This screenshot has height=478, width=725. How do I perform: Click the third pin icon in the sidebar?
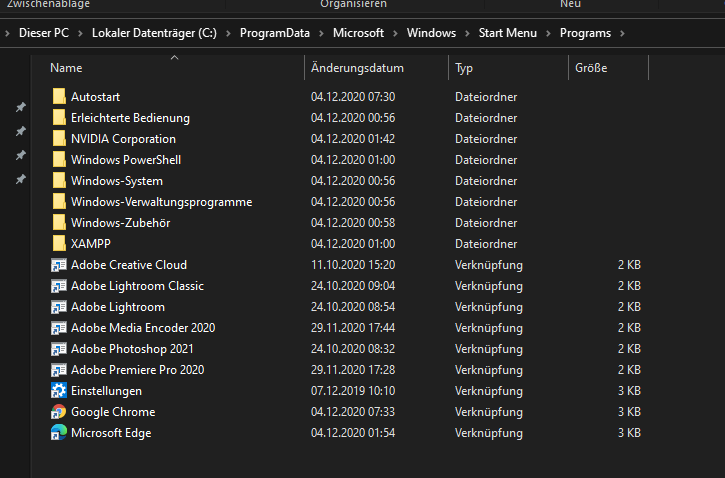[20, 155]
